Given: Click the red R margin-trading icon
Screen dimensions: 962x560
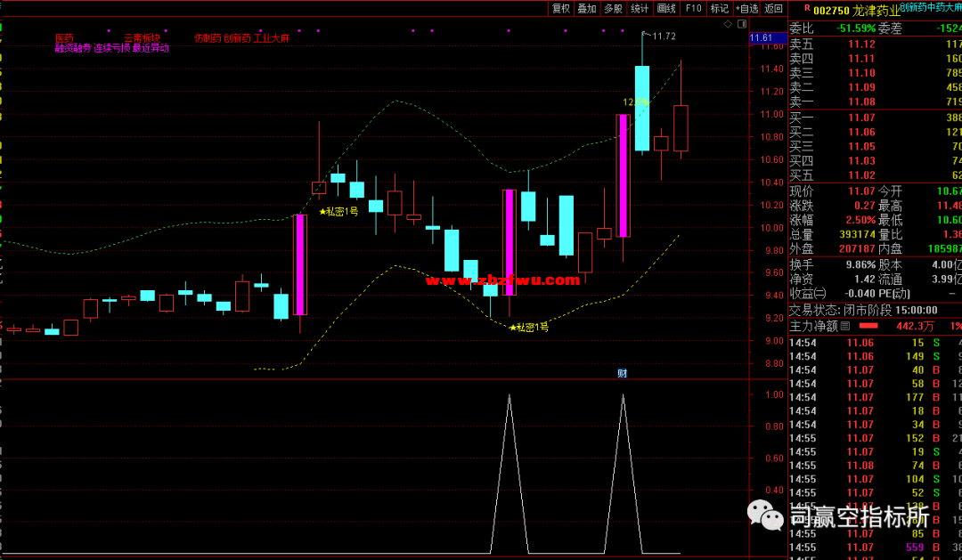Looking at the screenshot, I should 807,9.
